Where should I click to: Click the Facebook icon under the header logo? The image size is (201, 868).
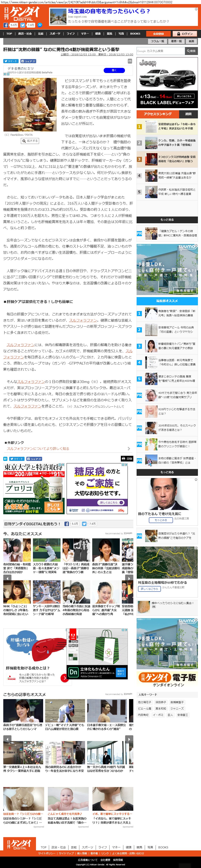(6, 25)
